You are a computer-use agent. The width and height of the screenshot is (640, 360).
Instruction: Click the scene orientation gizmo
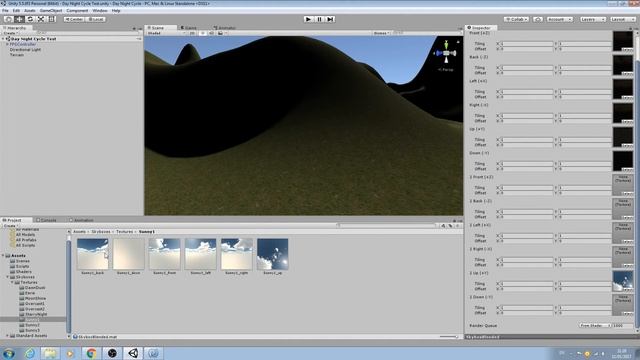point(446,53)
